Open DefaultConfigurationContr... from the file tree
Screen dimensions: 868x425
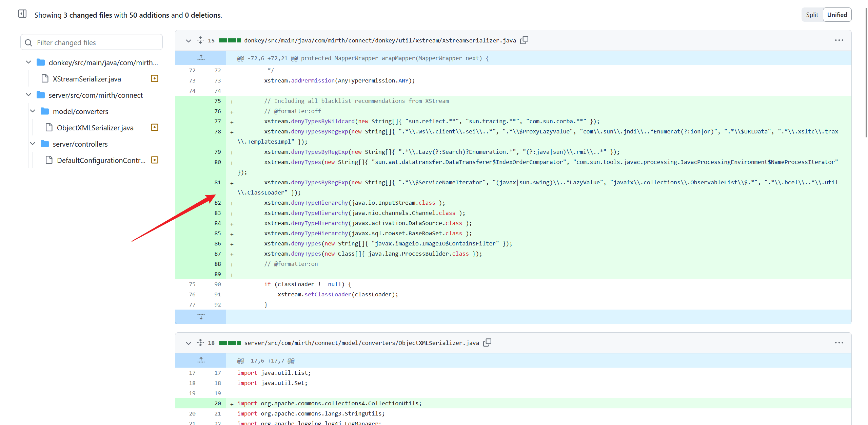pos(101,161)
